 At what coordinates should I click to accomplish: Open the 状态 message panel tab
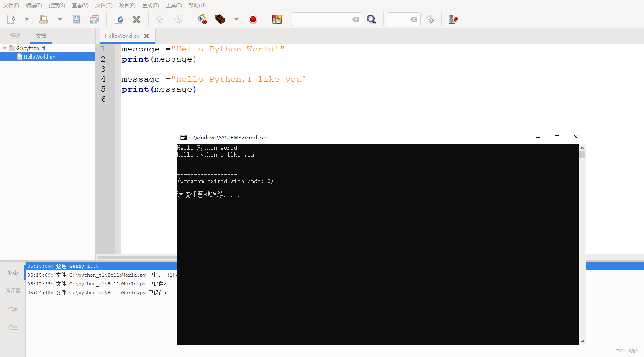pyautogui.click(x=13, y=272)
